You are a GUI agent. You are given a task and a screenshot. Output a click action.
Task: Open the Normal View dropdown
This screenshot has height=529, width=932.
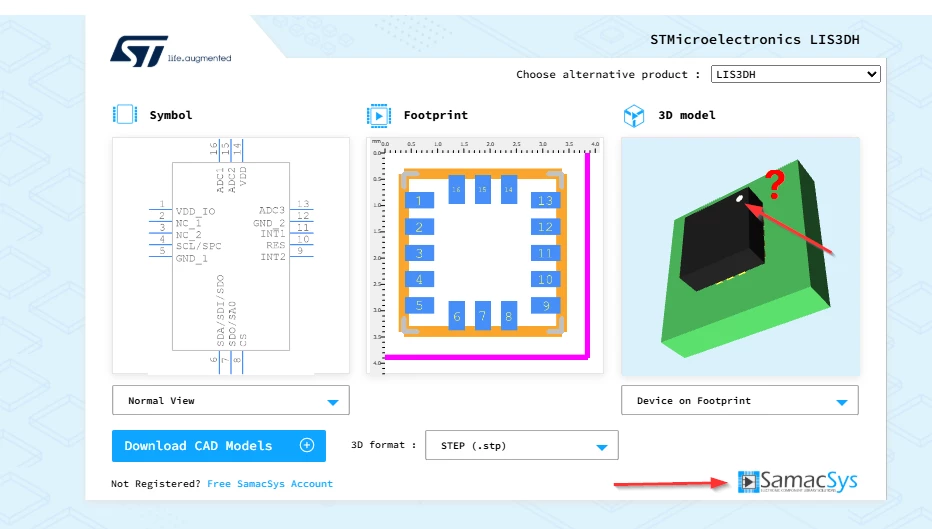click(231, 400)
